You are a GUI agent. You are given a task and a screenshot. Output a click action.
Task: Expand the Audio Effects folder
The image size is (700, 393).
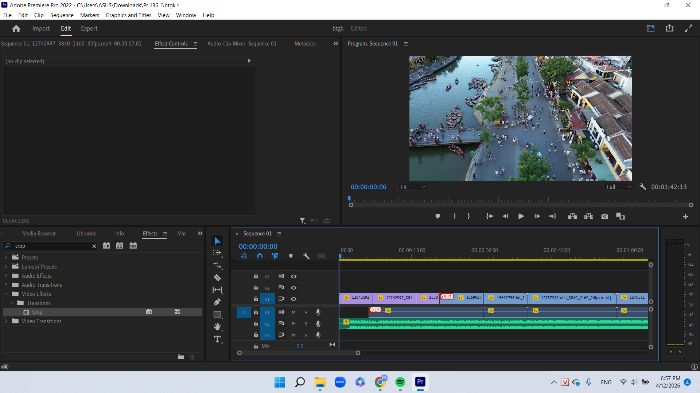(x=6, y=276)
